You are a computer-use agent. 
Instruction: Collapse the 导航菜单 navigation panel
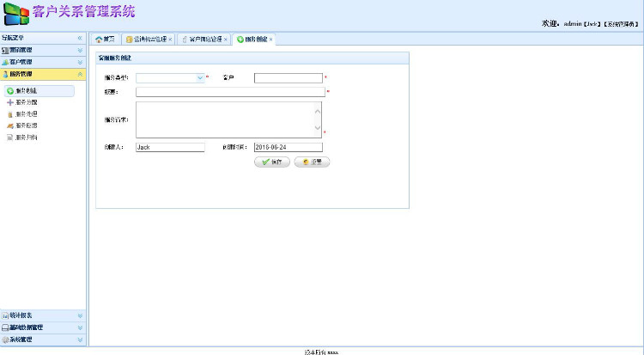(x=80, y=38)
